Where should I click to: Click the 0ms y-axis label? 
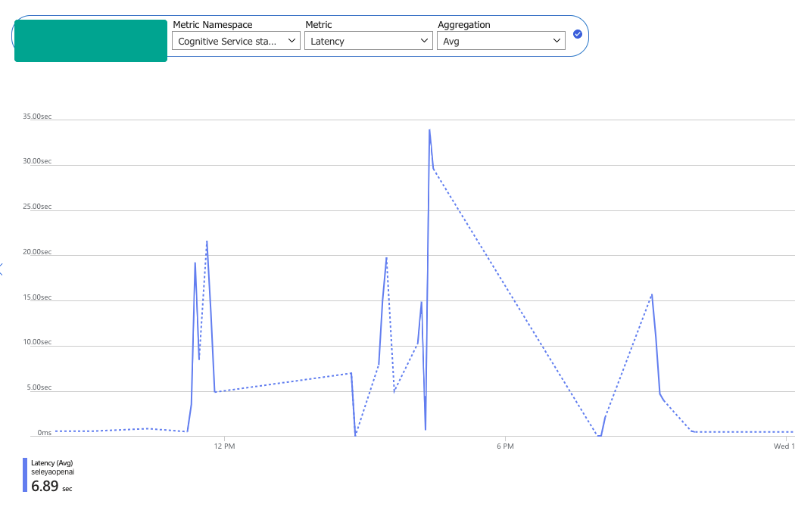coord(45,433)
